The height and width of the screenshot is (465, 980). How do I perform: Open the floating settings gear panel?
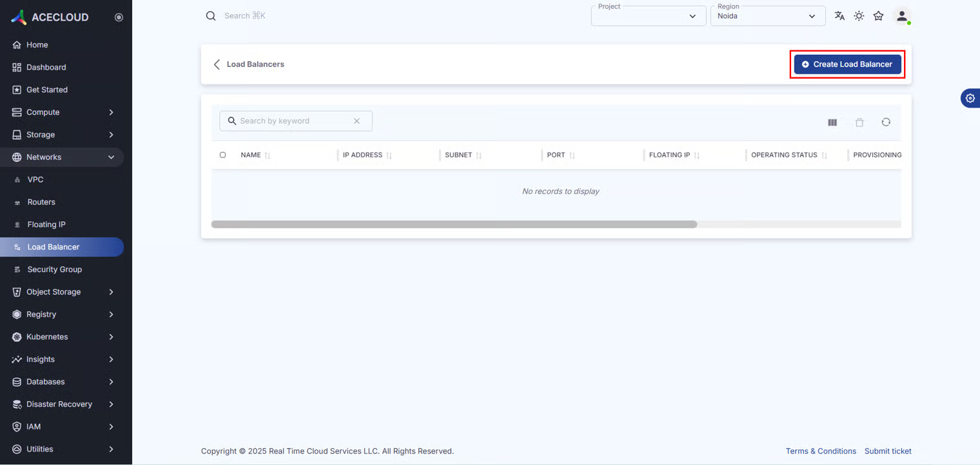point(970,98)
